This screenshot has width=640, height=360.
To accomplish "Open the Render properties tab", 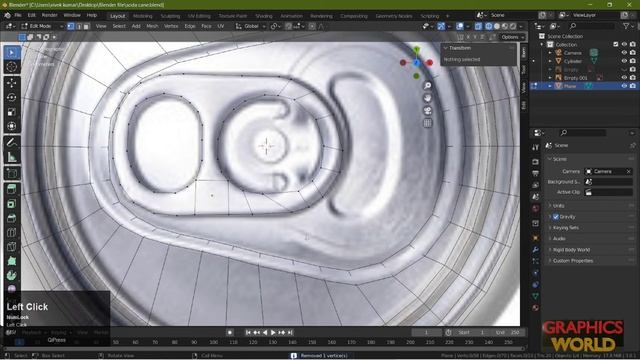I will (535, 162).
